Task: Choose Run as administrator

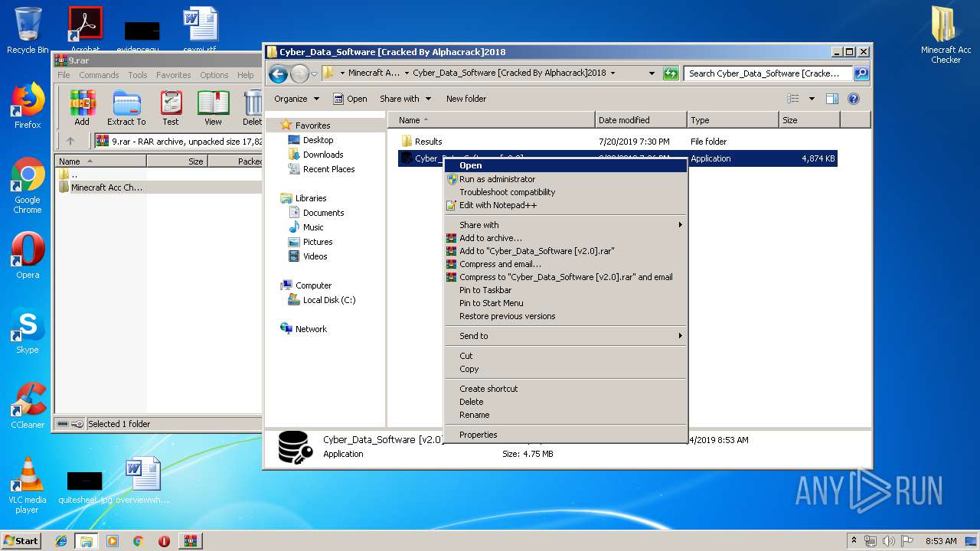Action: (566, 179)
